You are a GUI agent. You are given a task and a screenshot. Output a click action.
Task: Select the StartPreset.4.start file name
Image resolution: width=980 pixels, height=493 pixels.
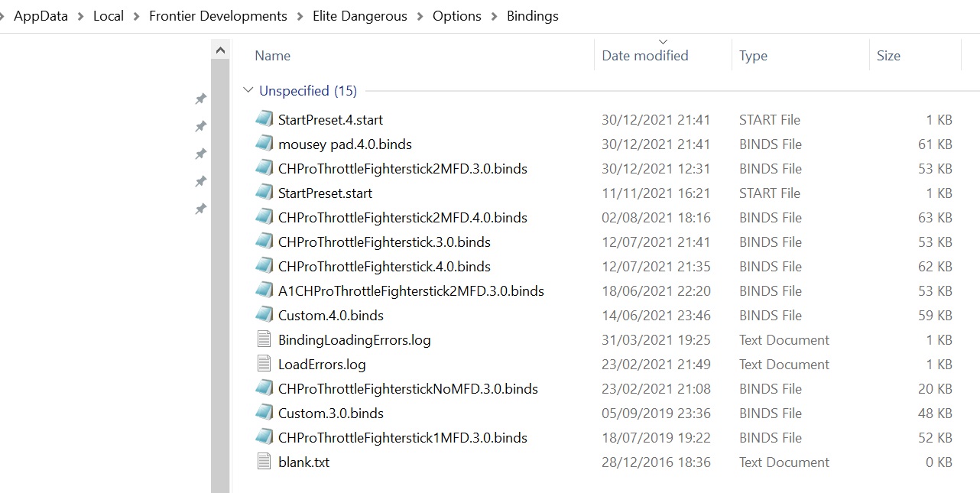pyautogui.click(x=330, y=119)
